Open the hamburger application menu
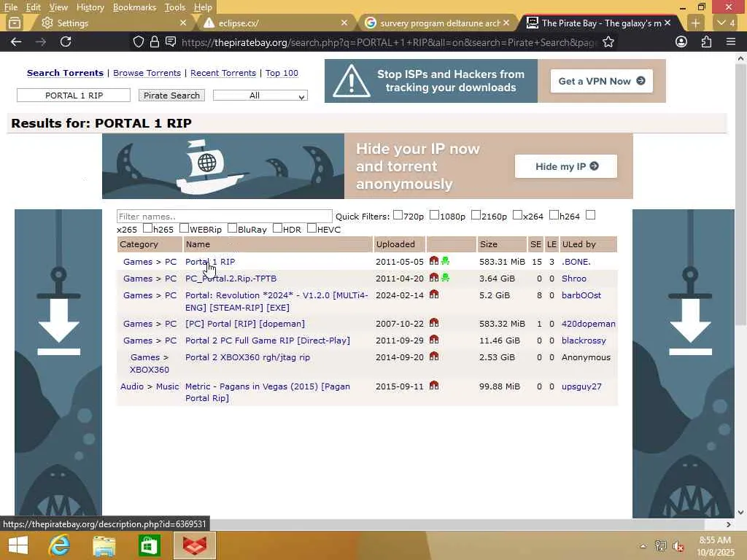This screenshot has width=747, height=560. pyautogui.click(x=731, y=42)
